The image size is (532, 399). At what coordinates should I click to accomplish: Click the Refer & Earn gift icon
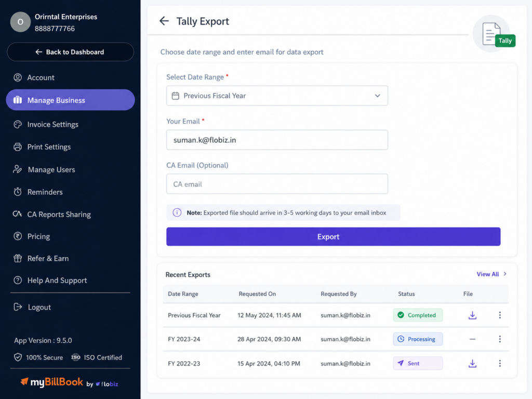pyautogui.click(x=18, y=258)
